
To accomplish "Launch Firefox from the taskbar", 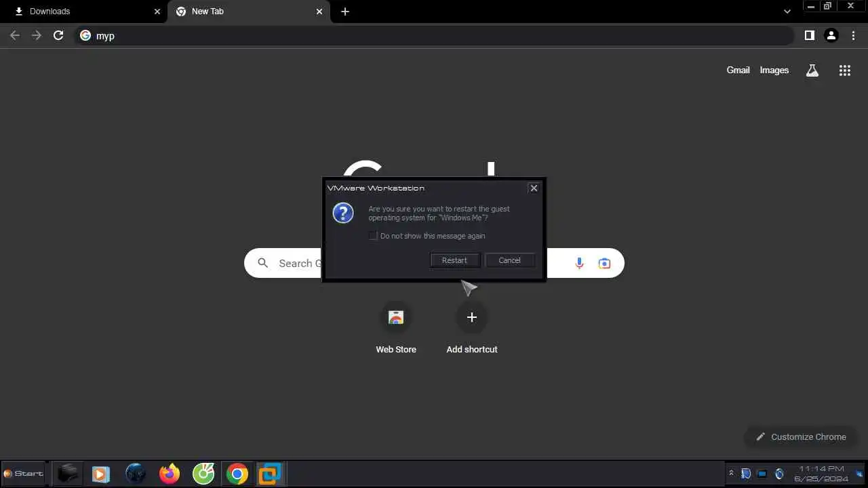I will tap(170, 473).
